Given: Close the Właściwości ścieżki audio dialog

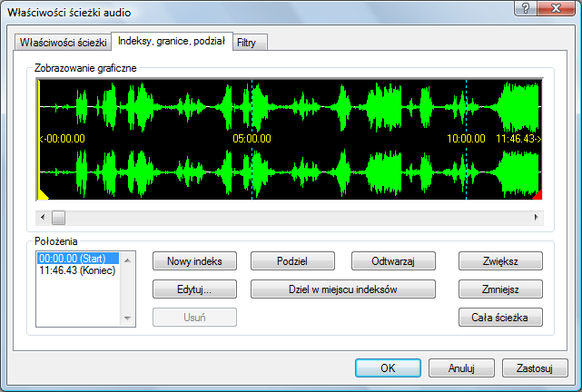Looking at the screenshot, I should point(556,8).
